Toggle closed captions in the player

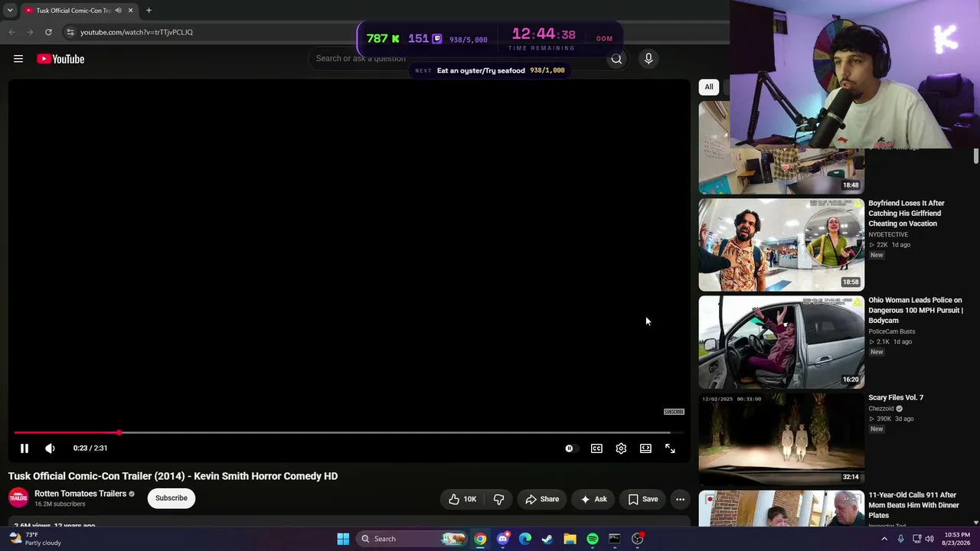coord(596,448)
